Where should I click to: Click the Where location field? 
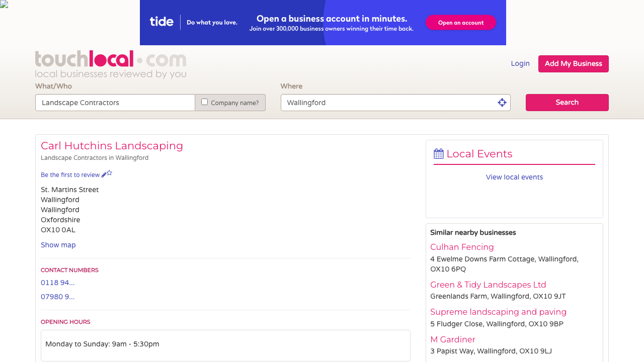pyautogui.click(x=387, y=103)
